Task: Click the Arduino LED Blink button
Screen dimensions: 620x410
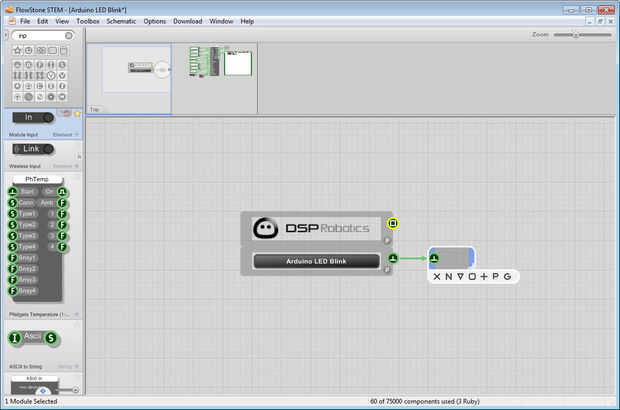Action: (316, 261)
